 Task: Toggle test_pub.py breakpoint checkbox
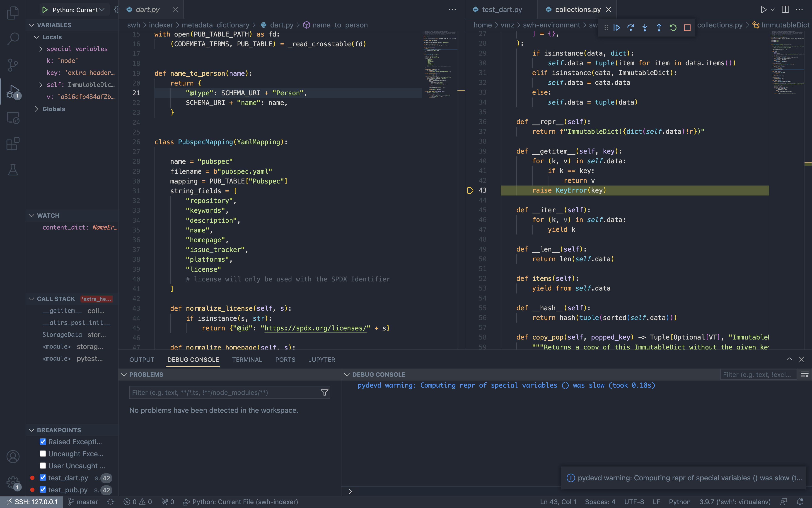(43, 490)
